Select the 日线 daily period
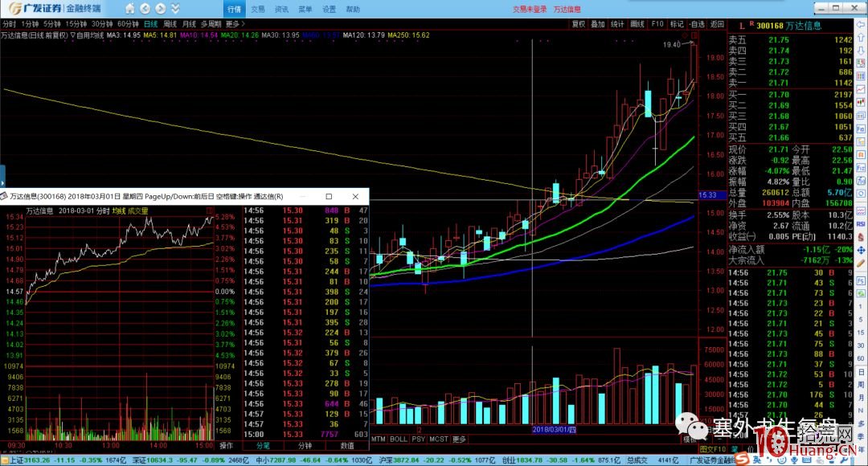Viewport: 868px width, 466px height. coord(150,24)
